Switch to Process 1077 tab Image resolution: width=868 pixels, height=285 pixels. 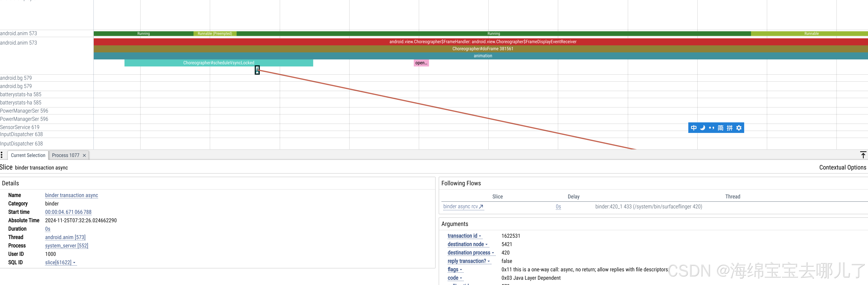pyautogui.click(x=65, y=155)
